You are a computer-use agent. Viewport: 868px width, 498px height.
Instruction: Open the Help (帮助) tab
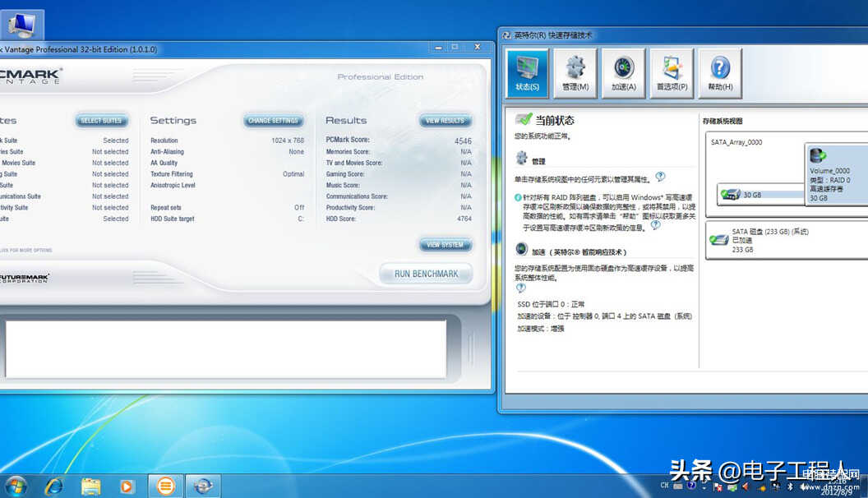tap(720, 73)
